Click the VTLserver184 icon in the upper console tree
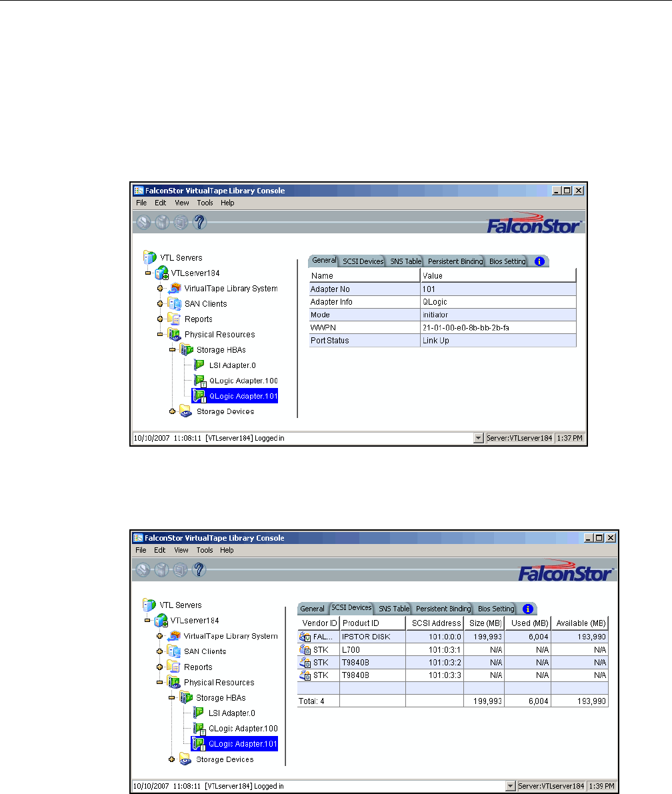672x794 pixels. point(162,273)
